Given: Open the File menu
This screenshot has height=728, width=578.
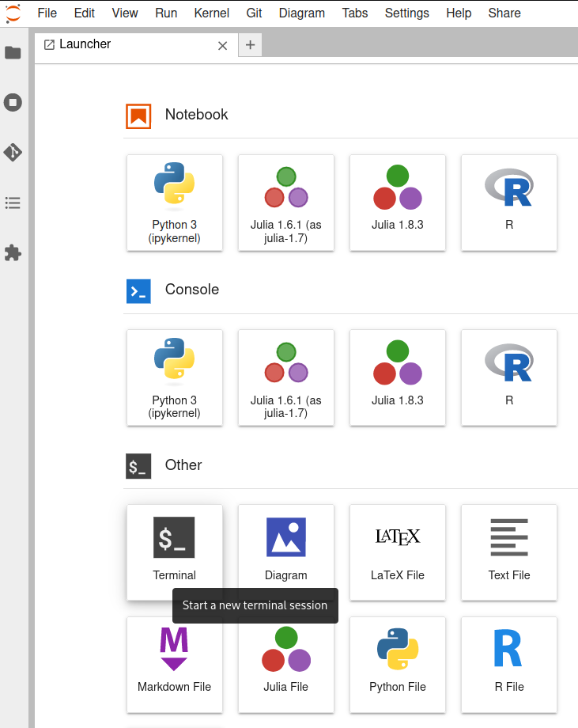Looking at the screenshot, I should click(47, 13).
